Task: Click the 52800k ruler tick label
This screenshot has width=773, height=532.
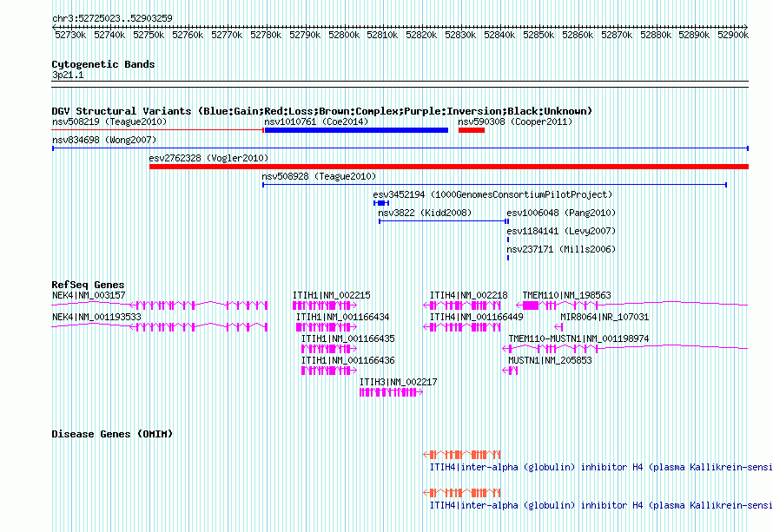Action: 344,35
